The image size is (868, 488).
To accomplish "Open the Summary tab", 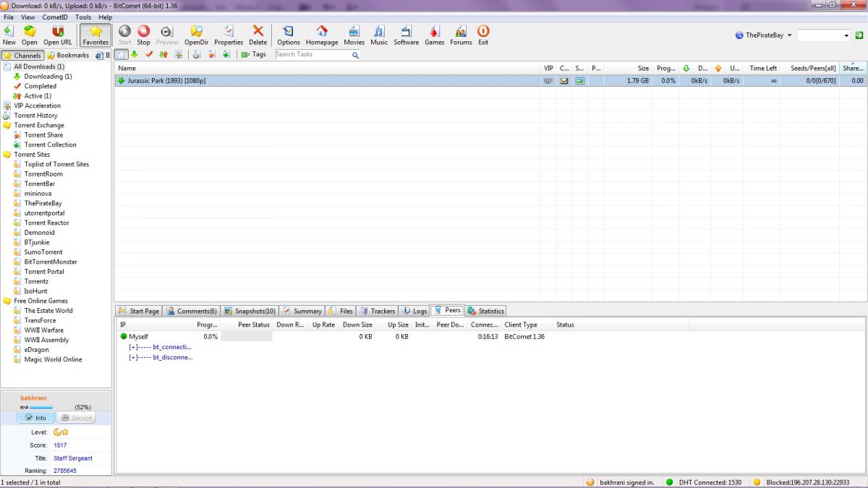I will (x=302, y=311).
